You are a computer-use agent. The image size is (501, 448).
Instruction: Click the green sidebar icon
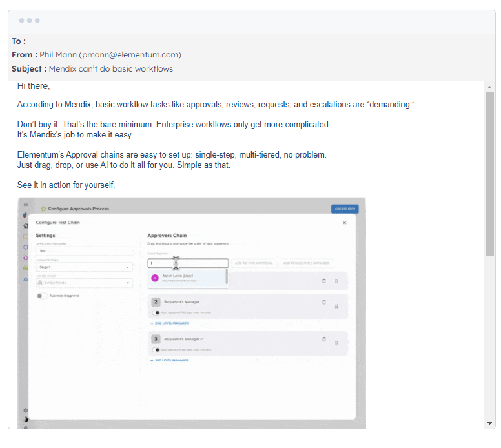point(26,269)
